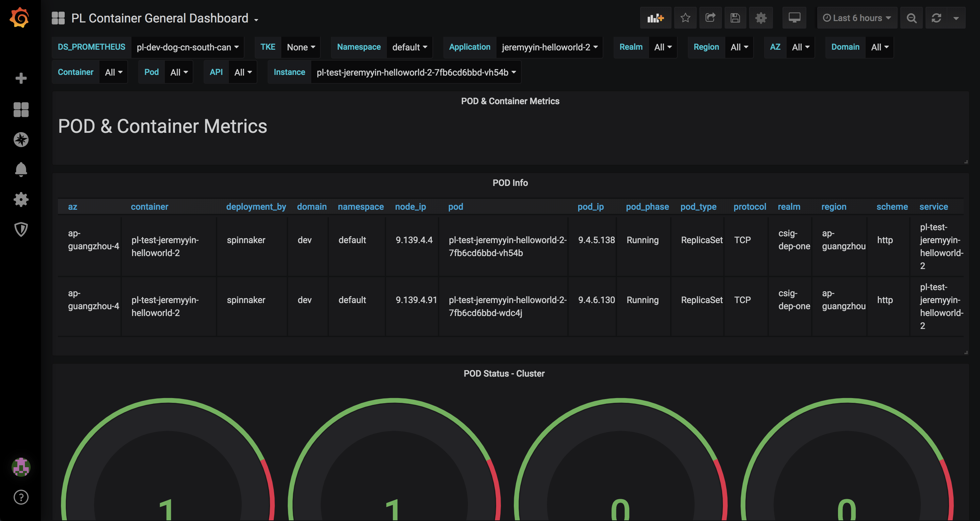980x521 pixels.
Task: Open the Last 6 hours time picker
Action: click(x=857, y=18)
